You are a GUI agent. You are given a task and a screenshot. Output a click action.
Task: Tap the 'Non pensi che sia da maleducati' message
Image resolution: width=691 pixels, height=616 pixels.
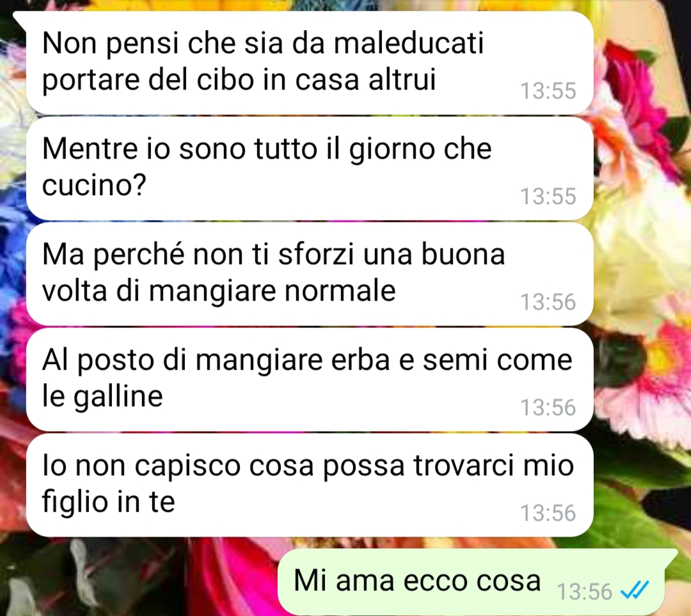pos(310,63)
